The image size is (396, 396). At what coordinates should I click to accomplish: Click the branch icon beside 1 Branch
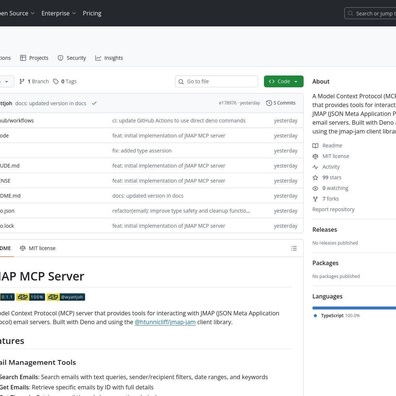(x=22, y=81)
